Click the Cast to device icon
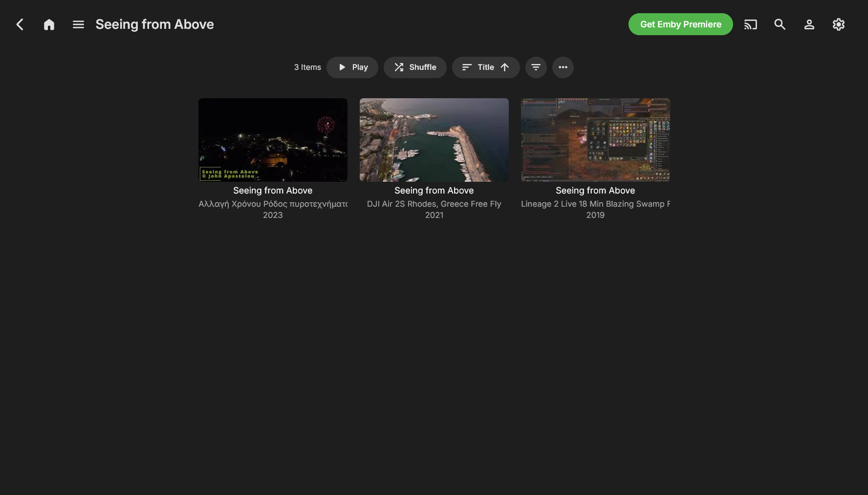 click(750, 24)
